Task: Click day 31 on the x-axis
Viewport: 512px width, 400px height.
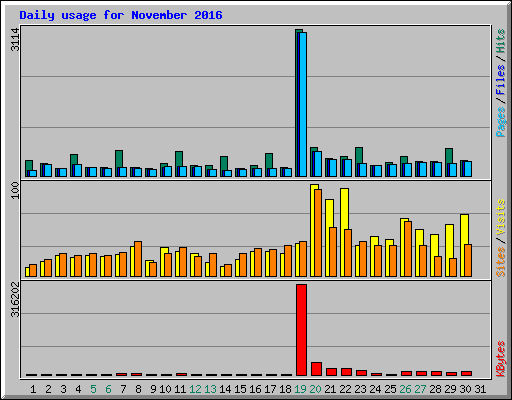Action: 480,389
